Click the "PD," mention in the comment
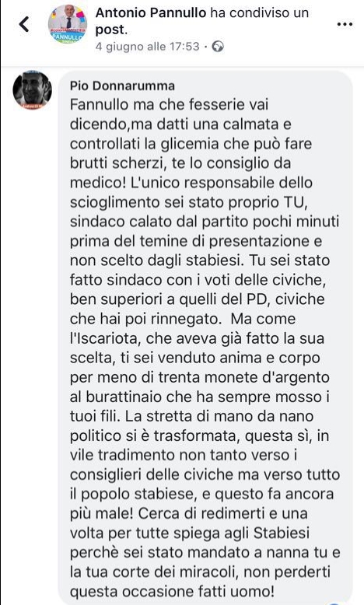Viewport: 364px width, 605px height. click(x=258, y=299)
